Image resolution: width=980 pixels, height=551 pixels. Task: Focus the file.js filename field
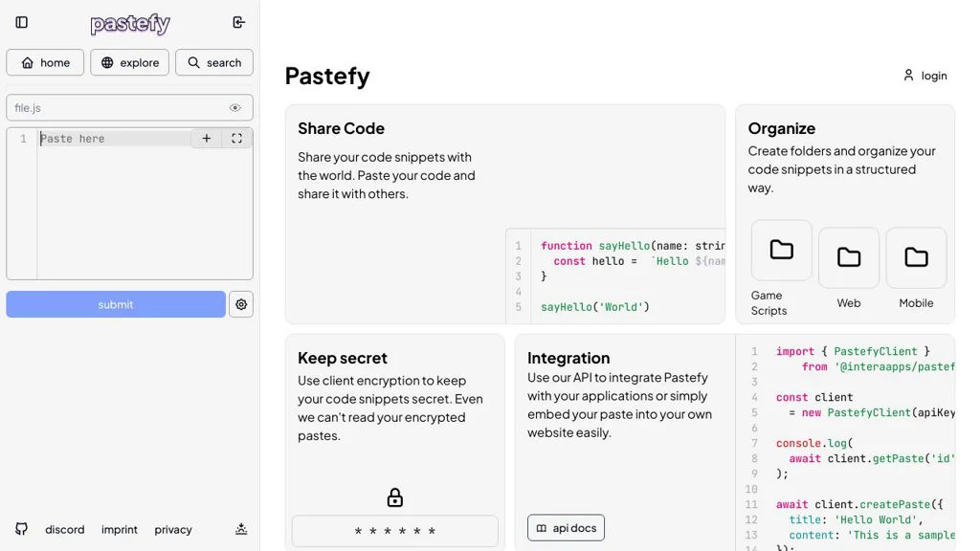[115, 108]
